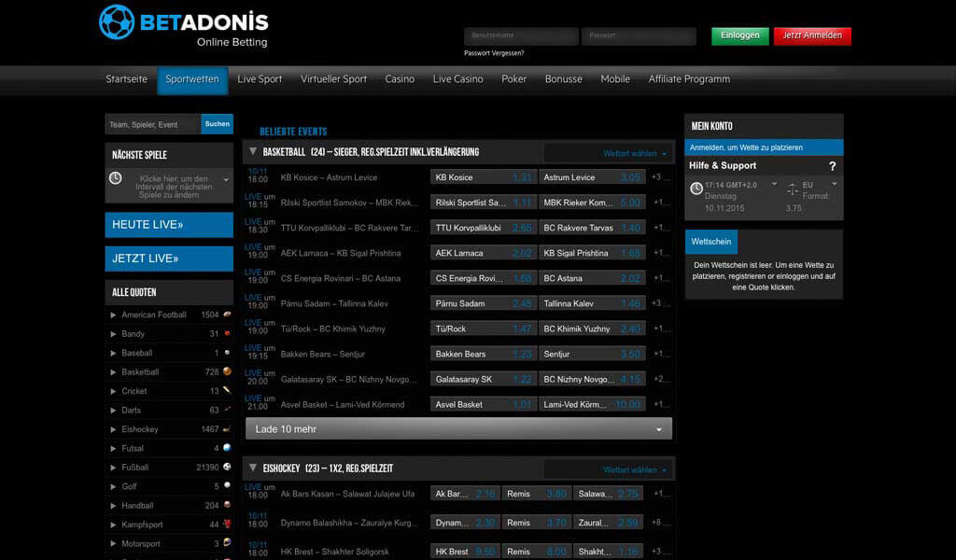The width and height of the screenshot is (956, 560).
Task: Click the Einloggen button
Action: pyautogui.click(x=740, y=36)
